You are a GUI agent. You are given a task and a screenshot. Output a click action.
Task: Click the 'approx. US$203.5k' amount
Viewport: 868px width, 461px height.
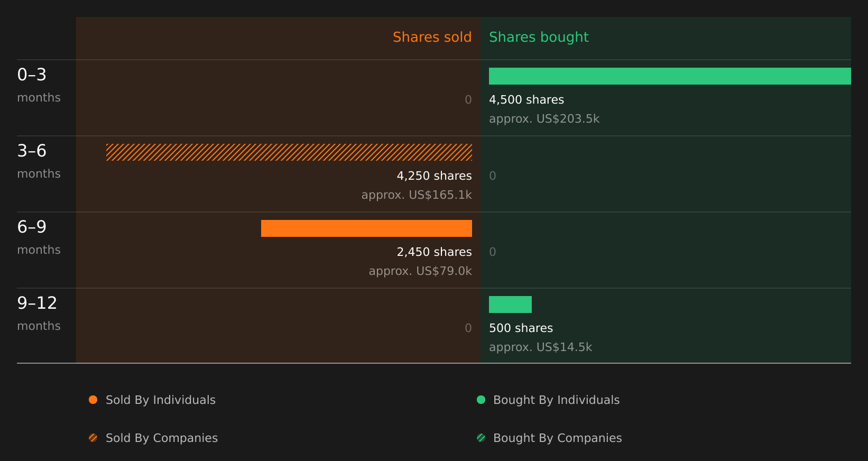coord(544,118)
